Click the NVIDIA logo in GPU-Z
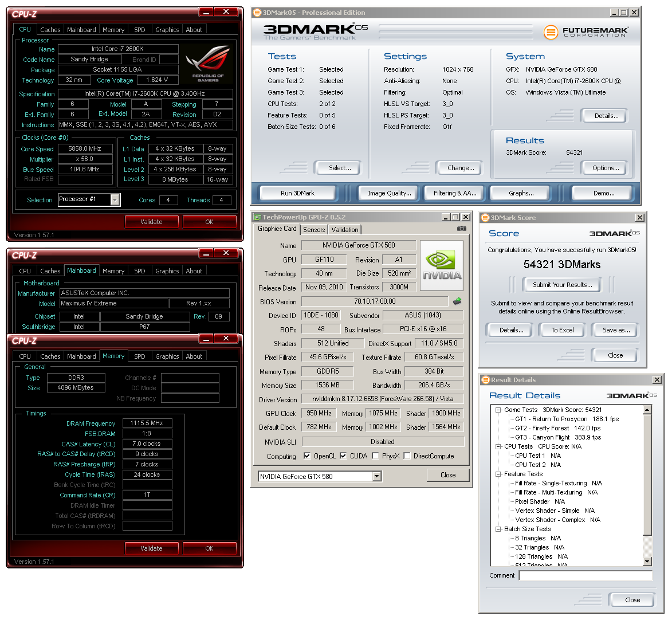 [442, 266]
